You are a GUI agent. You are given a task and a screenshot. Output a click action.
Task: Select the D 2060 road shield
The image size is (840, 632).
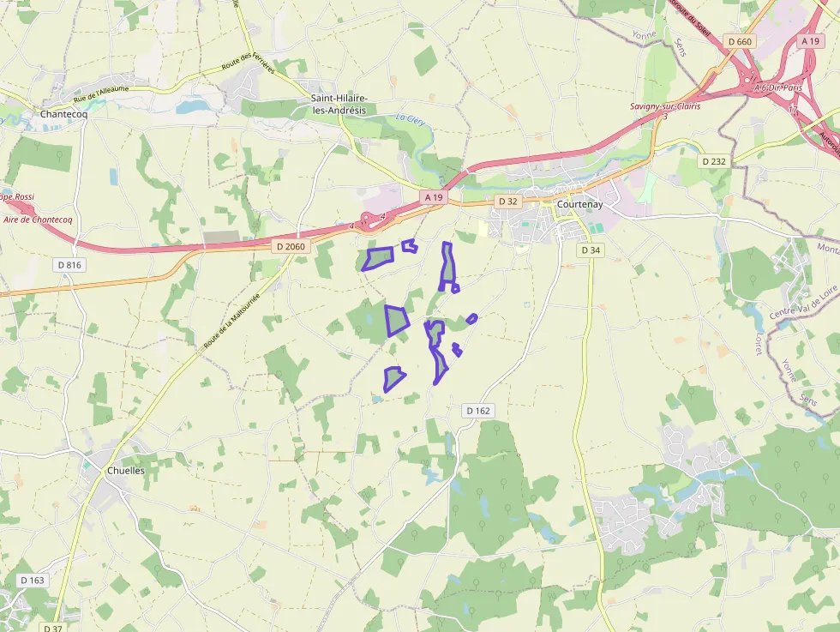pos(291,247)
